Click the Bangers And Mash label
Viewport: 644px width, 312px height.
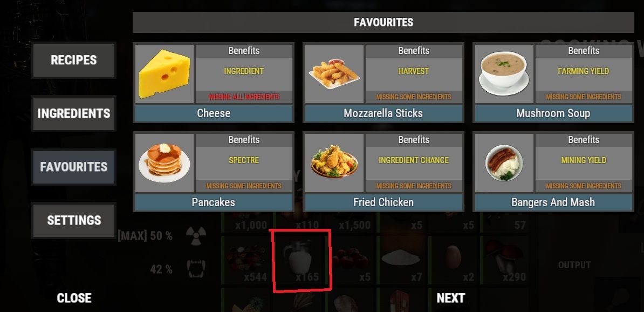pos(553,202)
